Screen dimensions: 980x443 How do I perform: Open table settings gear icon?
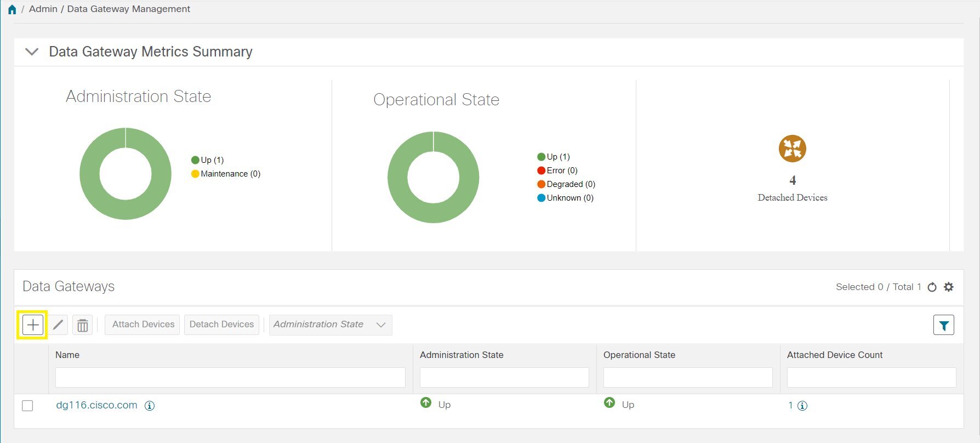949,287
